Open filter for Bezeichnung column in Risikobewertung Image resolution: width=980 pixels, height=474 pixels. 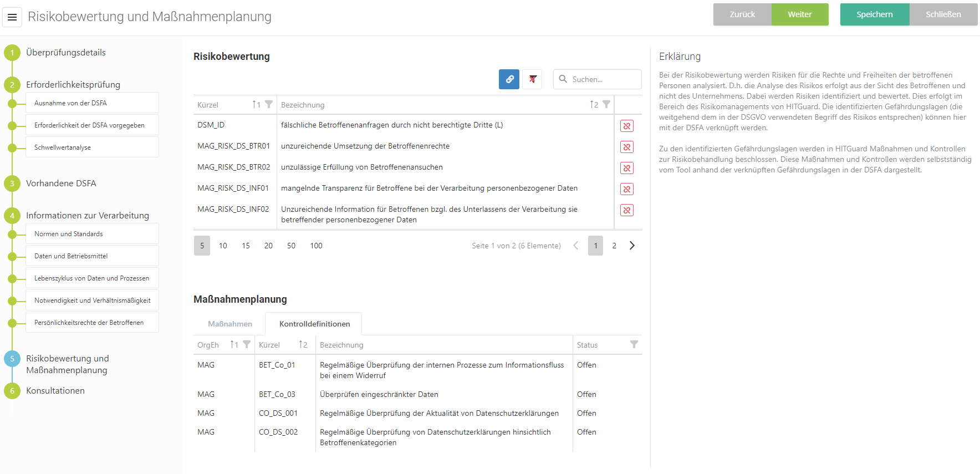click(606, 104)
